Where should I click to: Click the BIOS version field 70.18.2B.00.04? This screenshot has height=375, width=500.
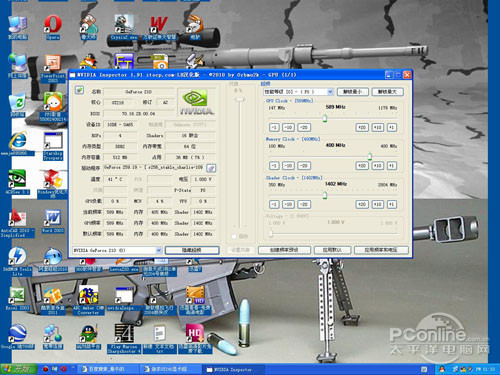click(x=138, y=114)
